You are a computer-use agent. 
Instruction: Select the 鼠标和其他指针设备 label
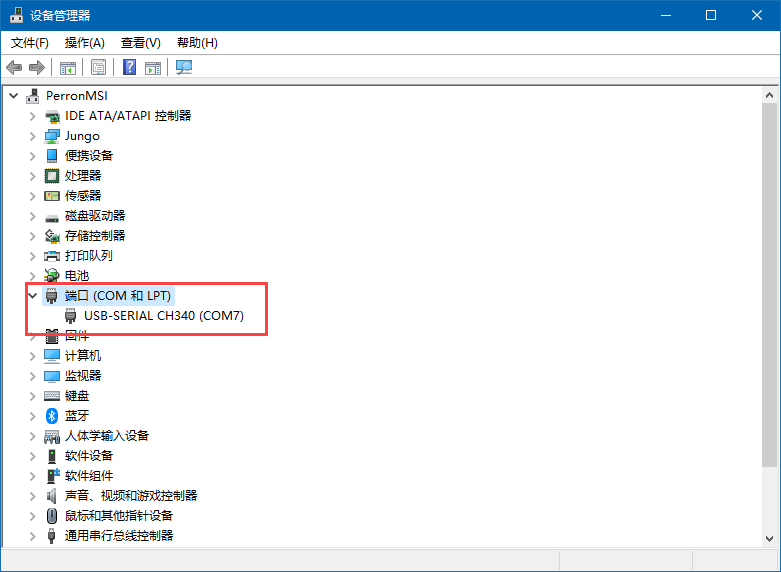pyautogui.click(x=119, y=516)
